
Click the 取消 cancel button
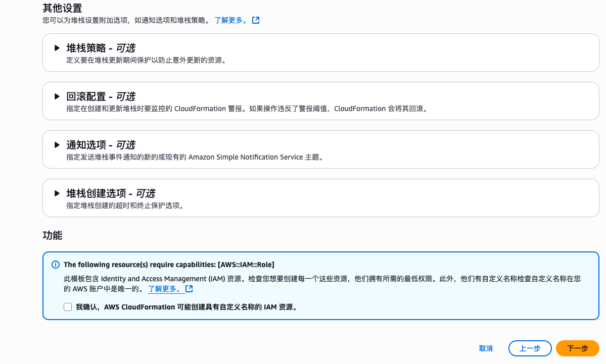click(x=486, y=348)
